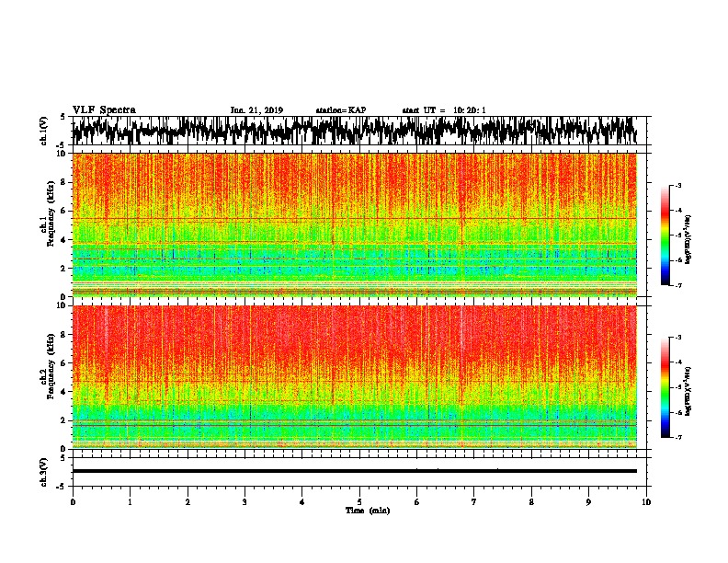Click time-axis tick label "1"
This screenshot has height=563, width=728.
(130, 502)
